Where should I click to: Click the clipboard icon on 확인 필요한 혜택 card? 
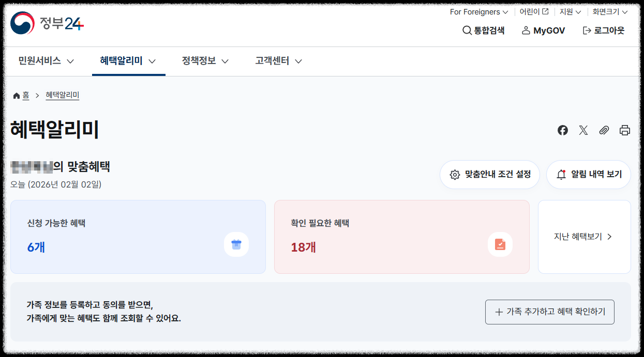coord(500,244)
